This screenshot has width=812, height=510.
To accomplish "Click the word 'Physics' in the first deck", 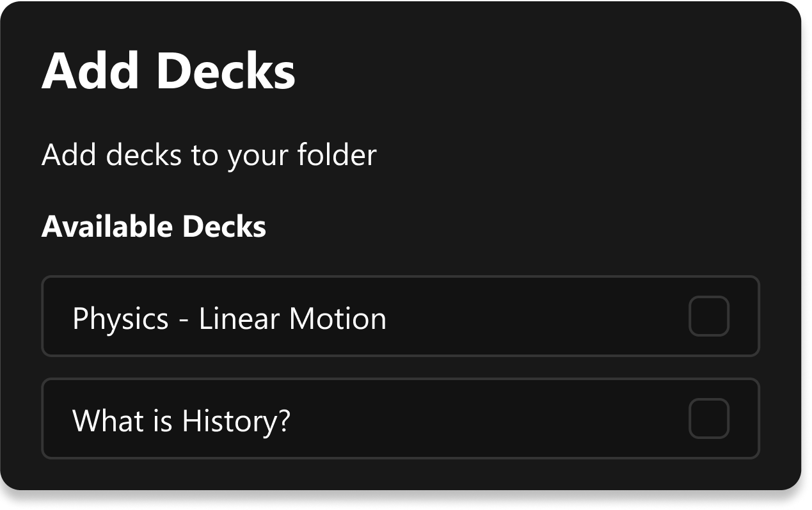I will point(120,318).
